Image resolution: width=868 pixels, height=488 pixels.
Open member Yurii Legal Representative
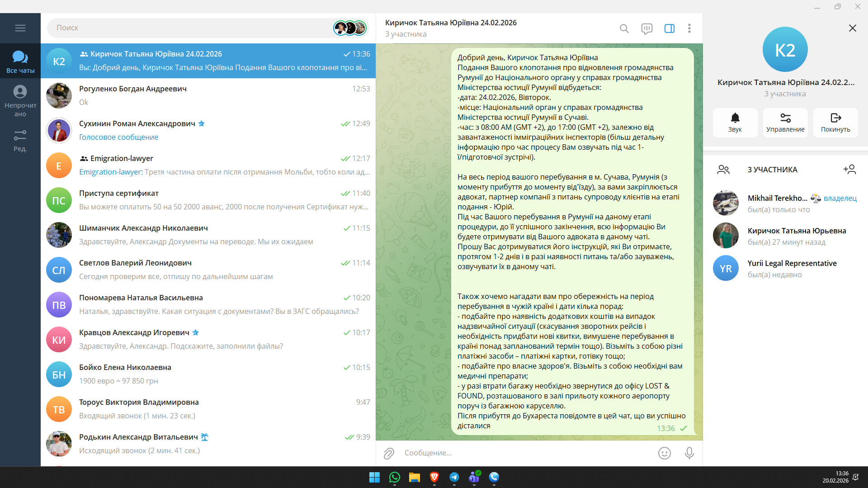point(785,269)
